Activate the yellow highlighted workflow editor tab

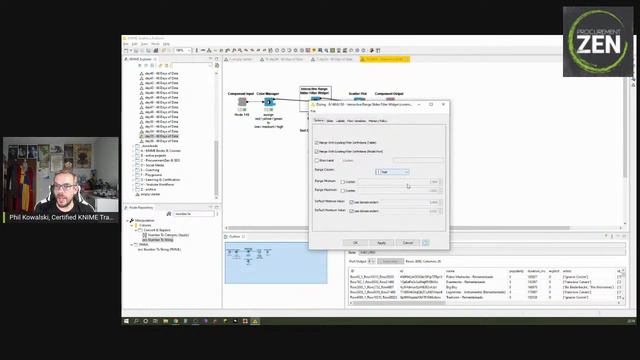(384, 59)
